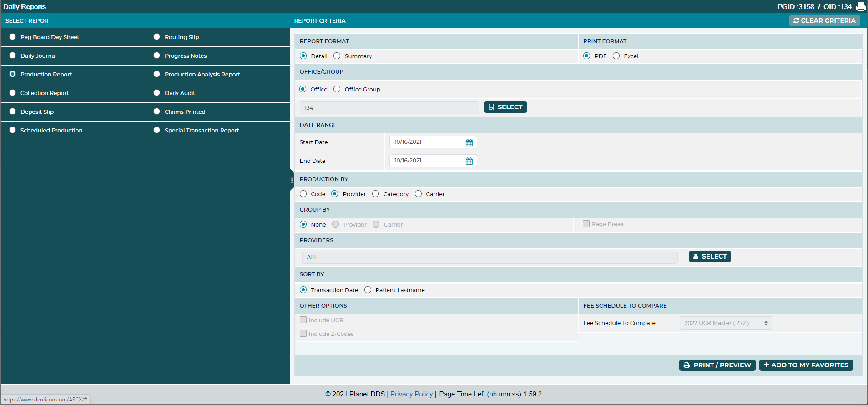Screen dimensions: 868x406
Task: Choose Summary report format
Action: (337, 56)
